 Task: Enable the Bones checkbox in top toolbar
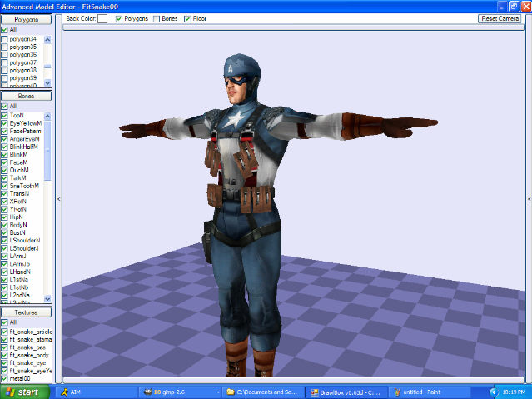(x=157, y=19)
